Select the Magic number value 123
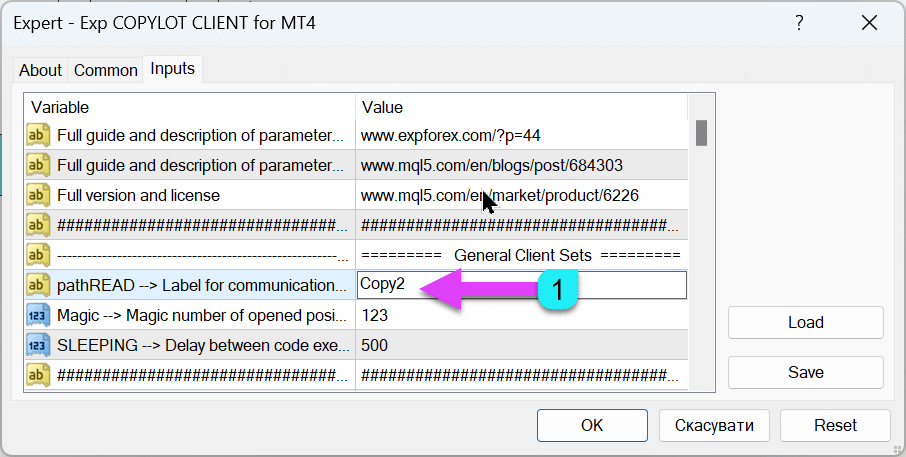The width and height of the screenshot is (906, 457). 520,315
